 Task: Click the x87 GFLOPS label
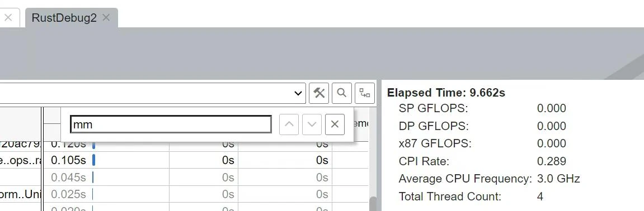tap(435, 144)
